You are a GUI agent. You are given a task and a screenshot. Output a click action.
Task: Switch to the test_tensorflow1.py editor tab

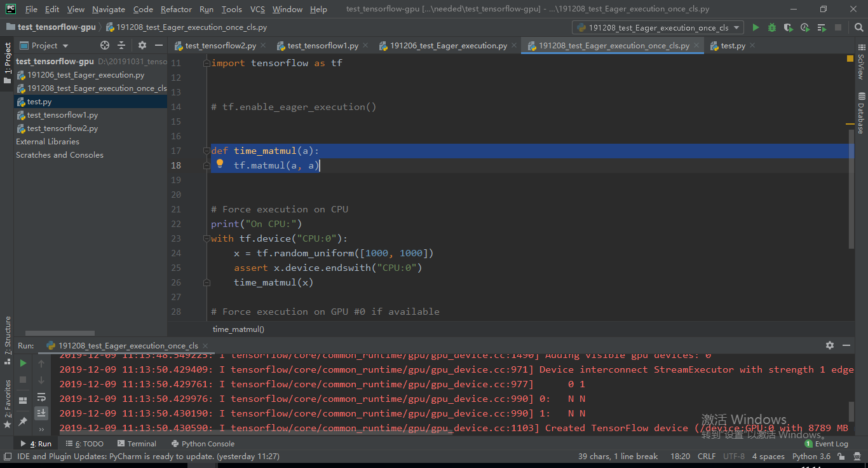[323, 46]
